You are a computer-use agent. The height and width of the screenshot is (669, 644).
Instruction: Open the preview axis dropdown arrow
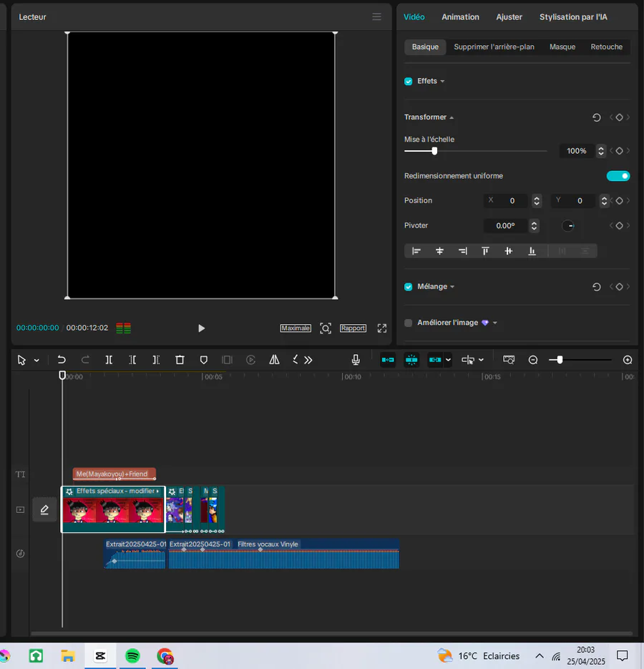(x=481, y=360)
